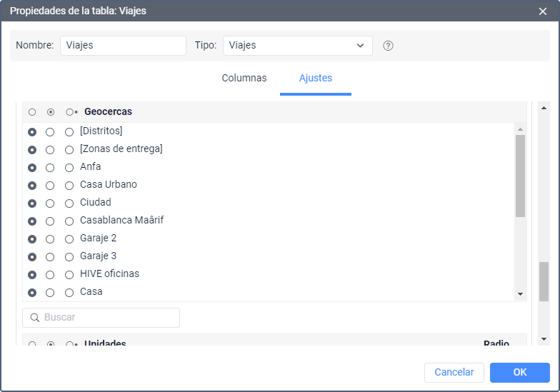Screen dimensions: 560x392
Task: Click geofence list scrollbar down arrow
Action: (520, 294)
